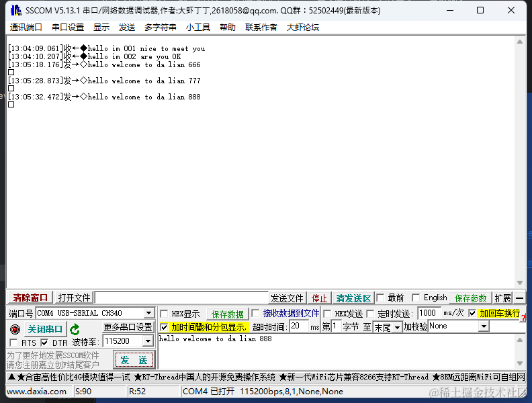Click the send area scrollbar up arrow
The width and height of the screenshot is (532, 403).
(520, 340)
